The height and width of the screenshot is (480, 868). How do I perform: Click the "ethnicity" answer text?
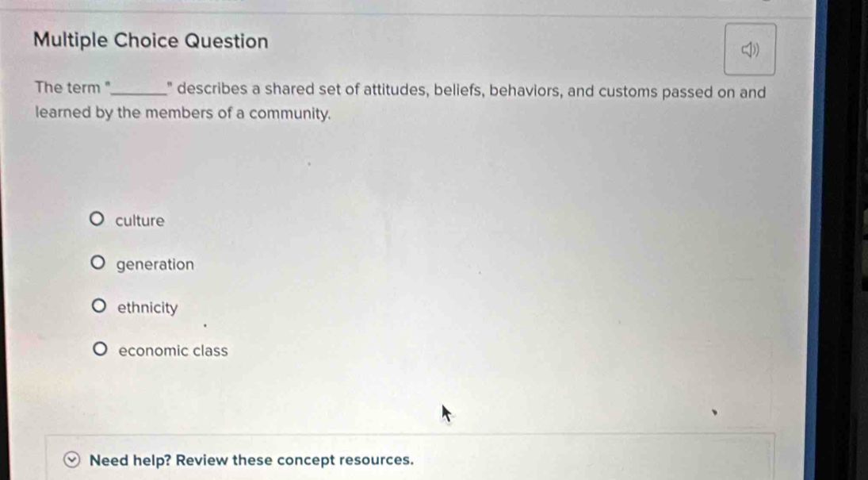click(148, 308)
